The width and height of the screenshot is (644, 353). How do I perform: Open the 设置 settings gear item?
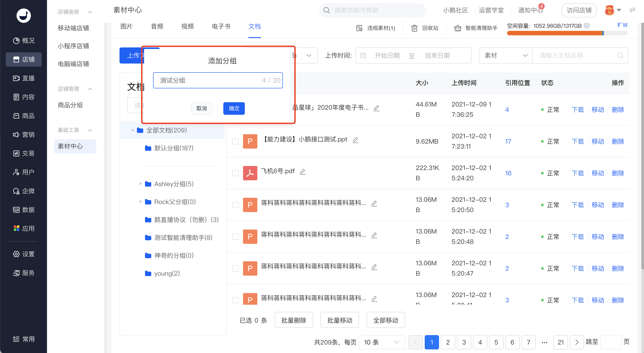click(23, 254)
